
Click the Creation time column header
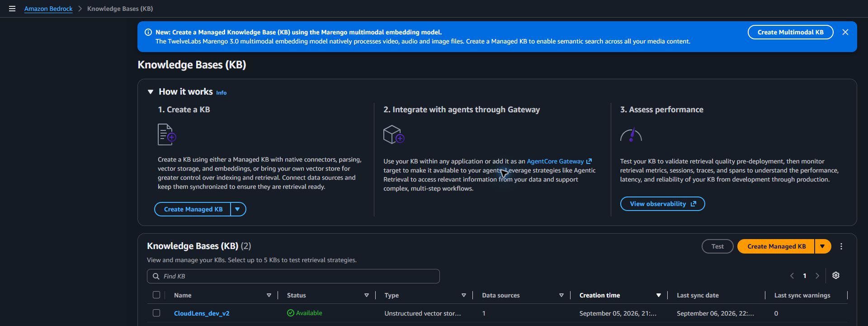599,295
